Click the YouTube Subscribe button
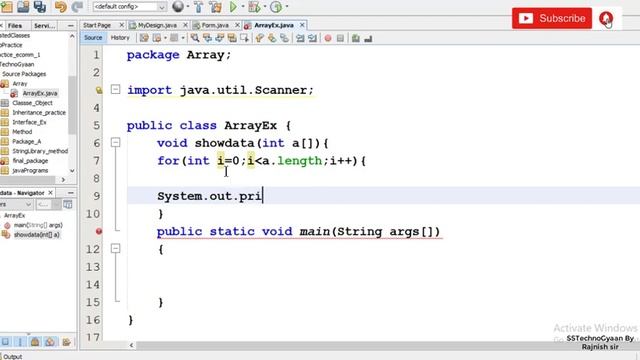This screenshot has width=640, height=360. tap(552, 18)
